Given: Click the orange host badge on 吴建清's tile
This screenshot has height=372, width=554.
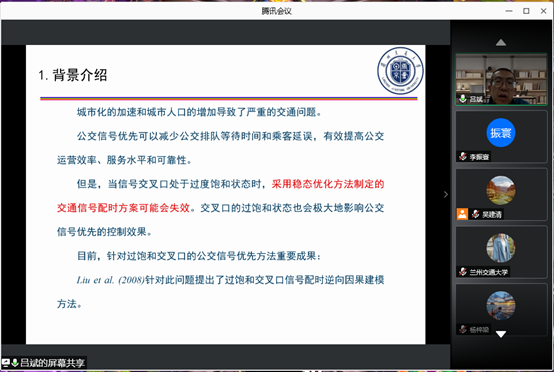Looking at the screenshot, I should click(462, 214).
